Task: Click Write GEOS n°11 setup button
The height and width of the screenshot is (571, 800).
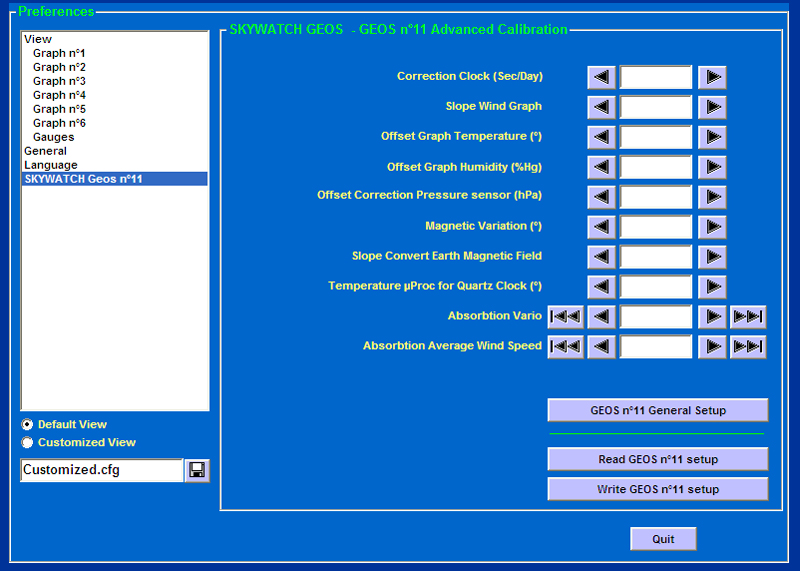Action: (x=658, y=489)
